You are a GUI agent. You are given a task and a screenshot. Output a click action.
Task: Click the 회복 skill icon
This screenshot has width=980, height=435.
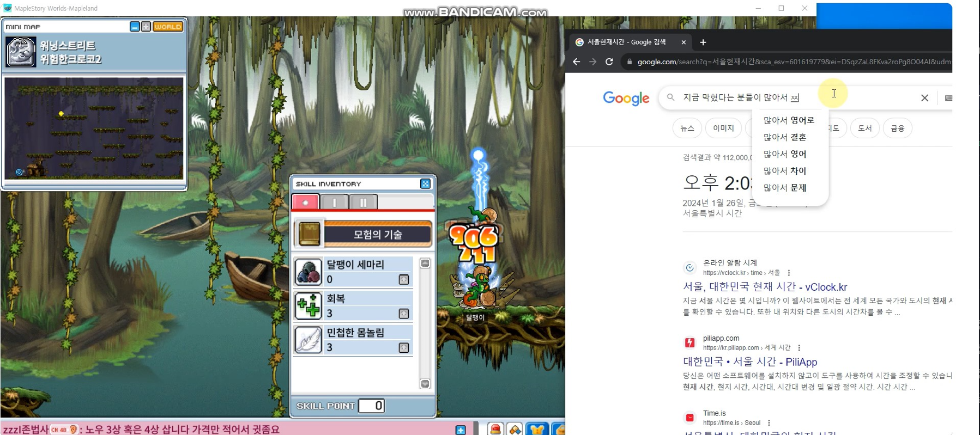[308, 305]
